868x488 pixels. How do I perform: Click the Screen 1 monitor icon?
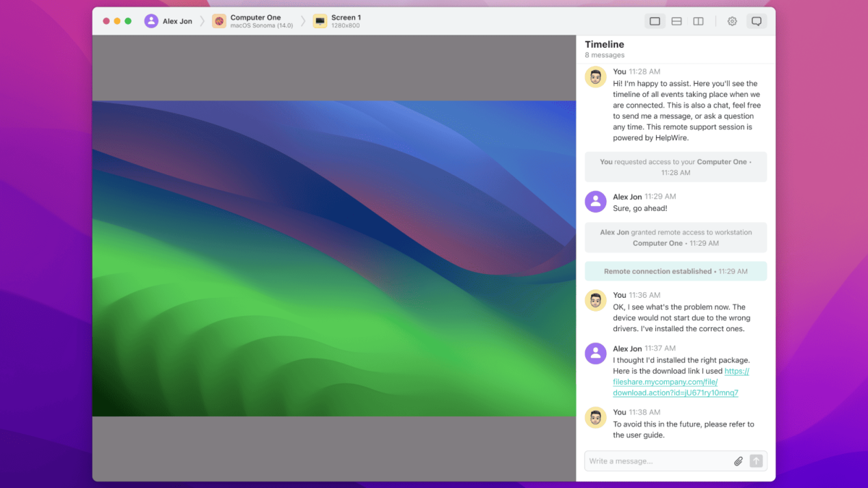(x=320, y=22)
